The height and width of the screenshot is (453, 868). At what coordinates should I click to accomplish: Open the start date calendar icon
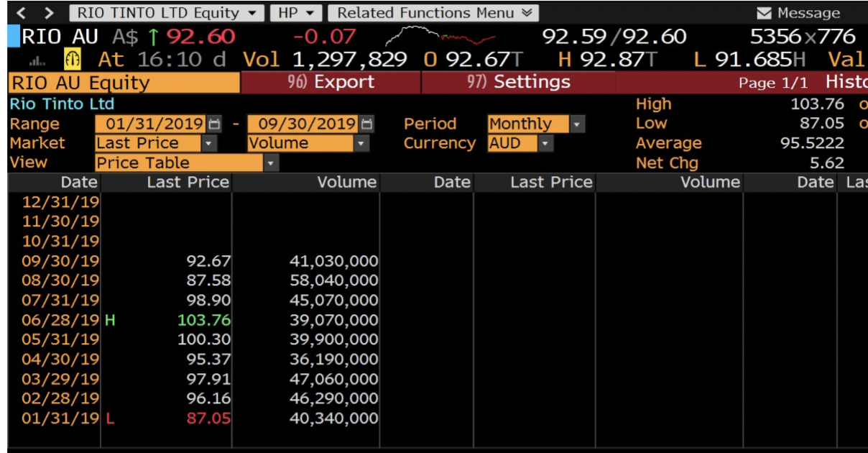pos(215,124)
